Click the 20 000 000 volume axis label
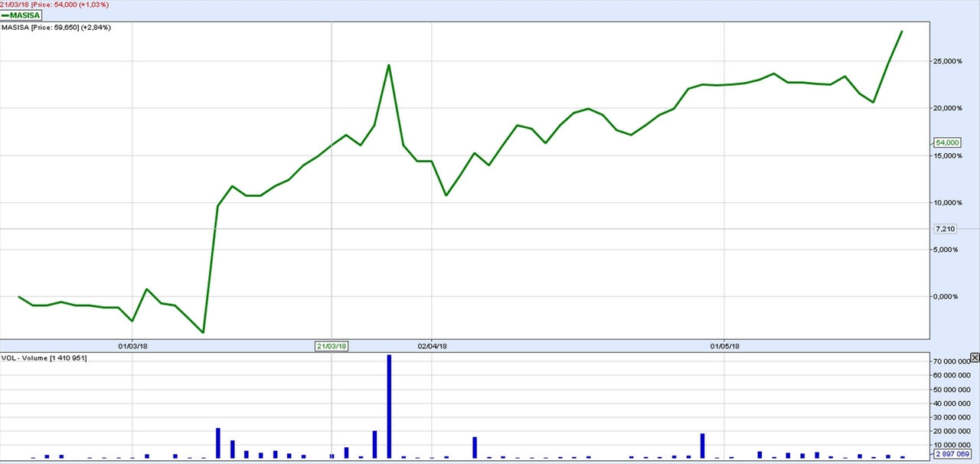This screenshot has width=980, height=464. (952, 431)
